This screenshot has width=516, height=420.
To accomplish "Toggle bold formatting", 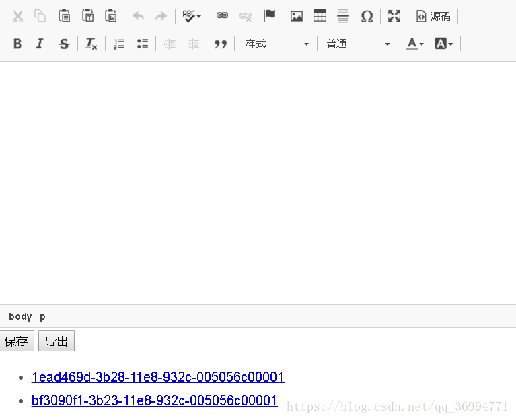I will tap(17, 44).
